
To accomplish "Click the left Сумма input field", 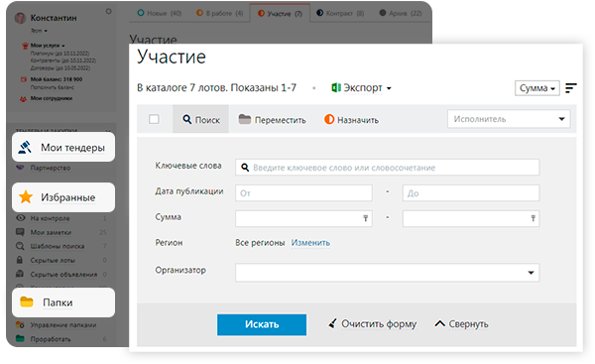I will pos(303,218).
